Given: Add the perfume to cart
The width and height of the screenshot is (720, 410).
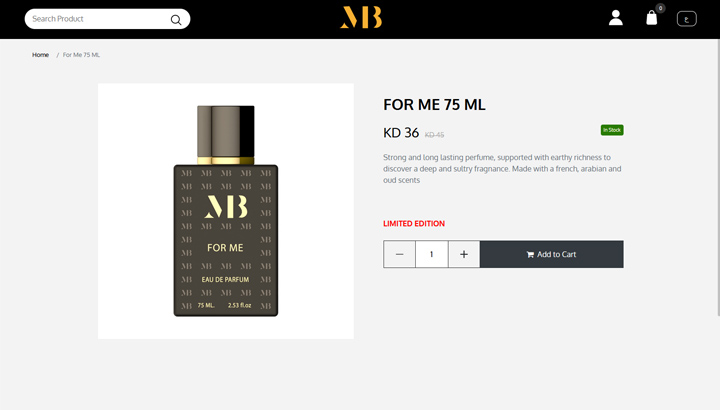Looking at the screenshot, I should [x=551, y=254].
